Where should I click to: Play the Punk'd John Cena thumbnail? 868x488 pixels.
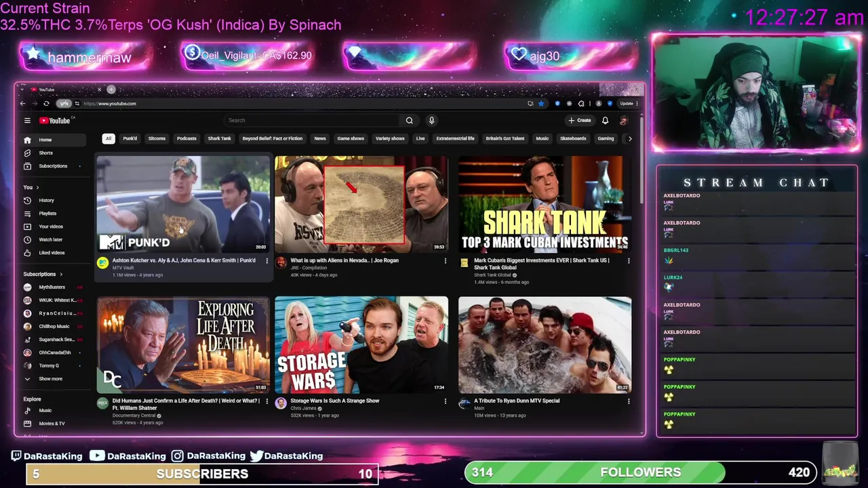[183, 204]
